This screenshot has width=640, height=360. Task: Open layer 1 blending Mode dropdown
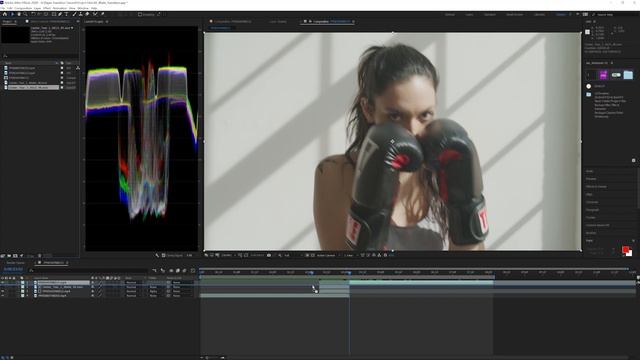point(133,282)
